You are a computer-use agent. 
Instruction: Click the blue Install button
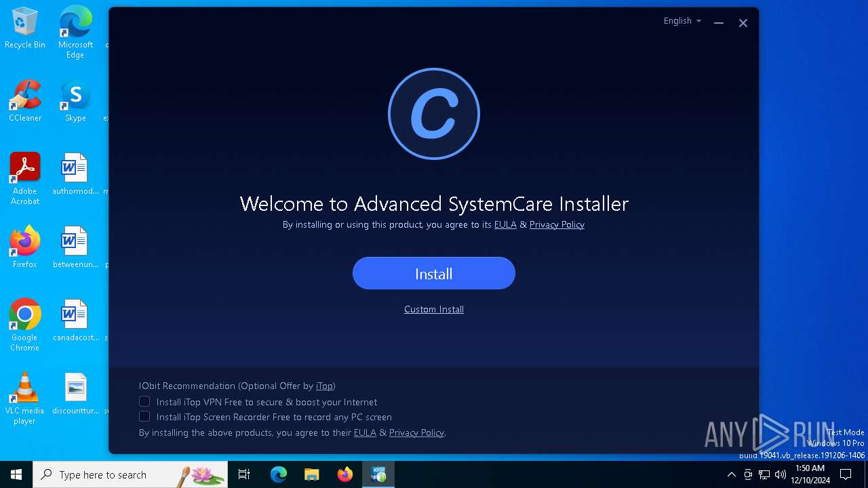[x=434, y=273]
